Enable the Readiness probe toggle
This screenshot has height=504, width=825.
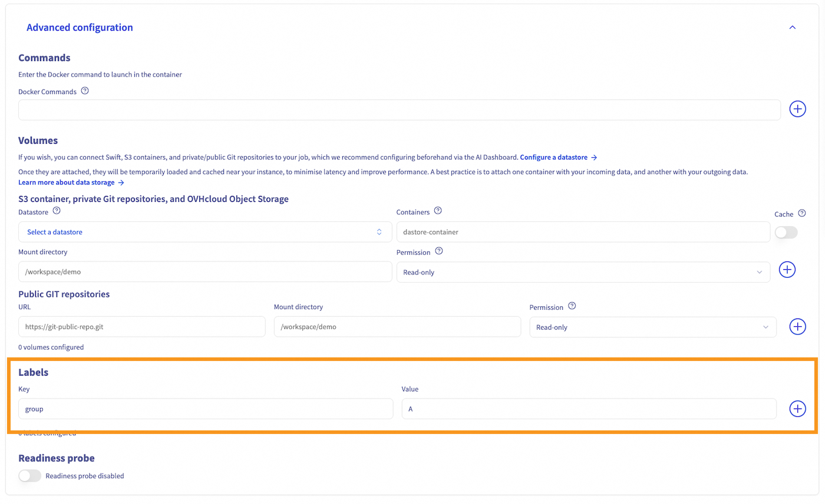pos(29,476)
